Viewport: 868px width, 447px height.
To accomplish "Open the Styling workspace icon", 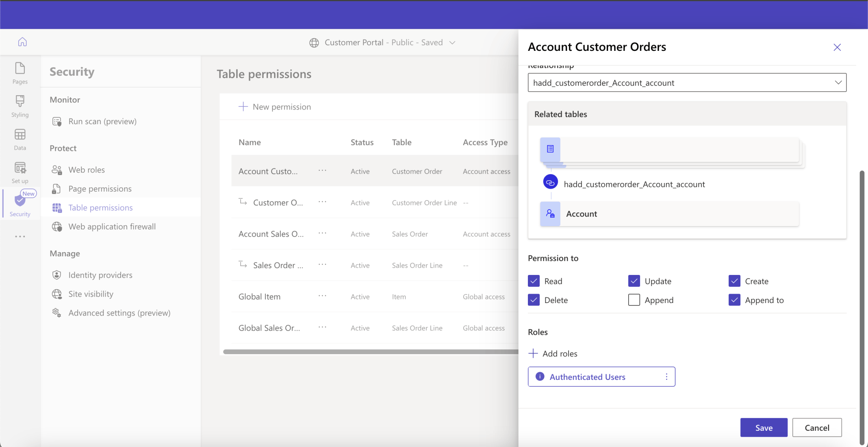I will [20, 105].
